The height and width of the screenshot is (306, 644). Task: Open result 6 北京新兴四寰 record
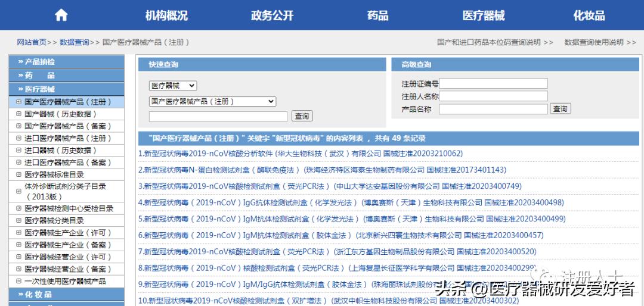click(341, 235)
